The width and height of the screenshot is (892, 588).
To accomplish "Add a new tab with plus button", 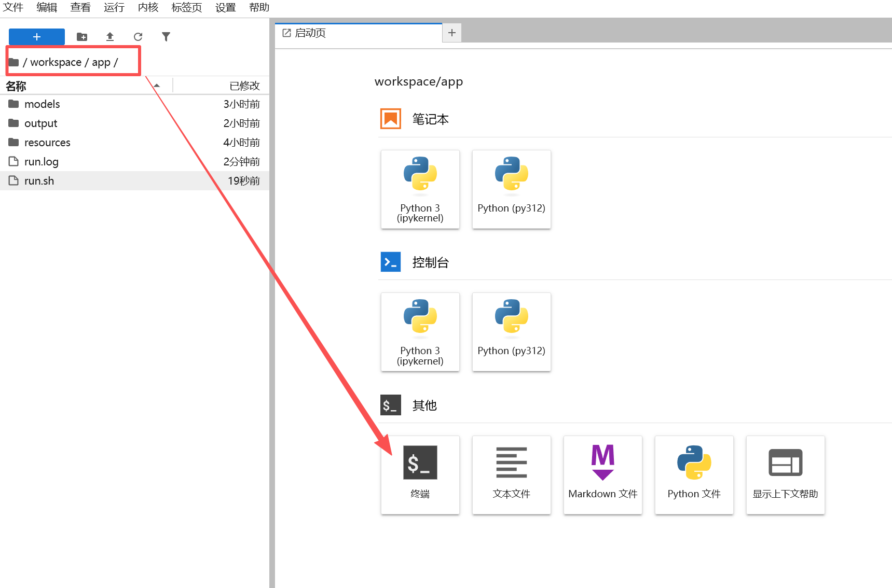I will click(452, 33).
